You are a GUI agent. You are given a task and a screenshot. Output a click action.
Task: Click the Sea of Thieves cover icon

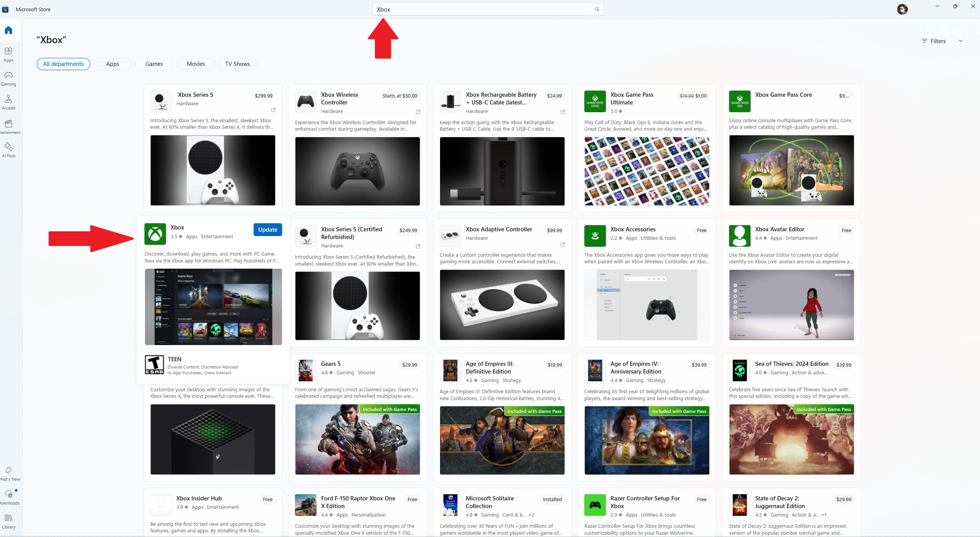(x=739, y=370)
